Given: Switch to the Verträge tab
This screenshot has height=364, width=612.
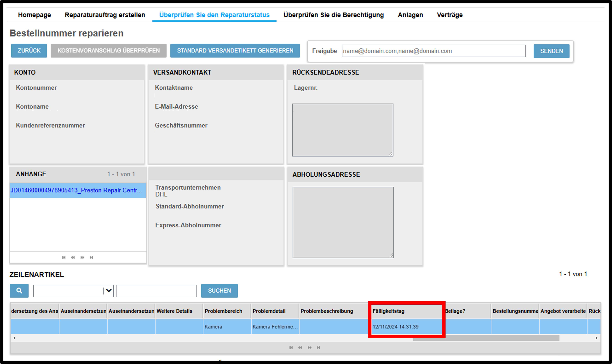Looking at the screenshot, I should [450, 15].
